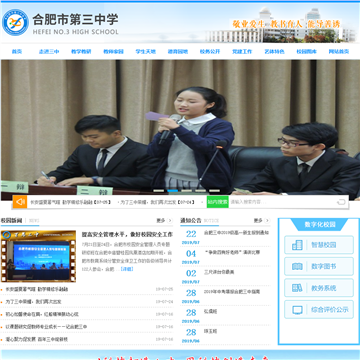Open the 教师家园 menu

click(x=113, y=52)
